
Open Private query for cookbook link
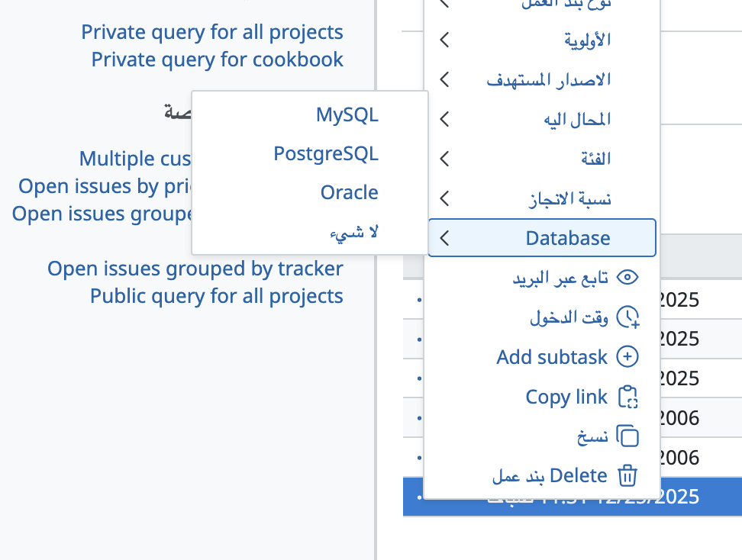tap(217, 59)
